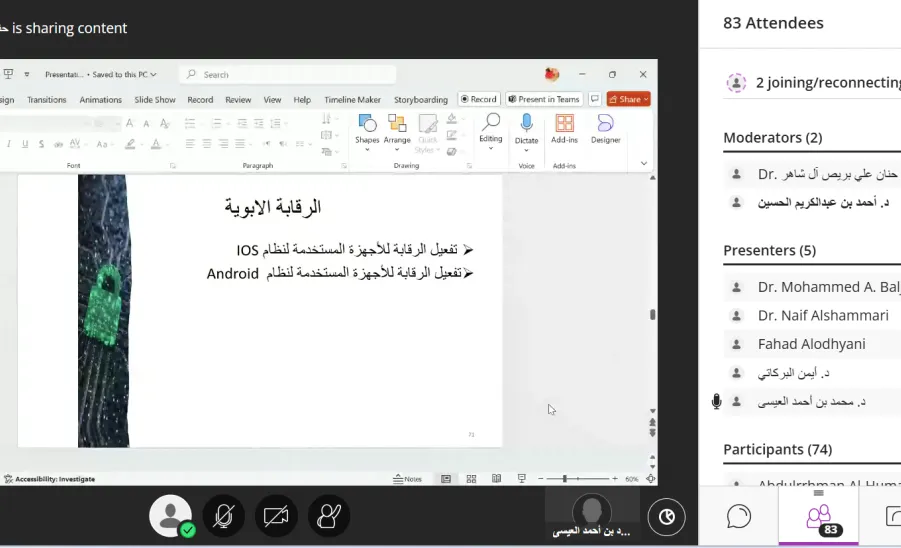The width and height of the screenshot is (901, 548).
Task: Open comments pane icon beside Share
Action: click(595, 99)
